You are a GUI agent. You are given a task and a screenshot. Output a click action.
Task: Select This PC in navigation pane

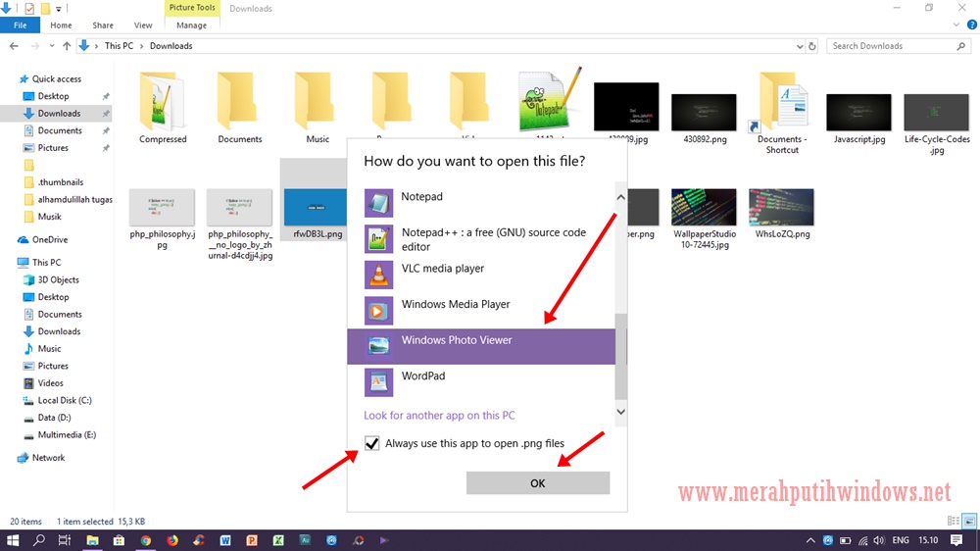(46, 262)
